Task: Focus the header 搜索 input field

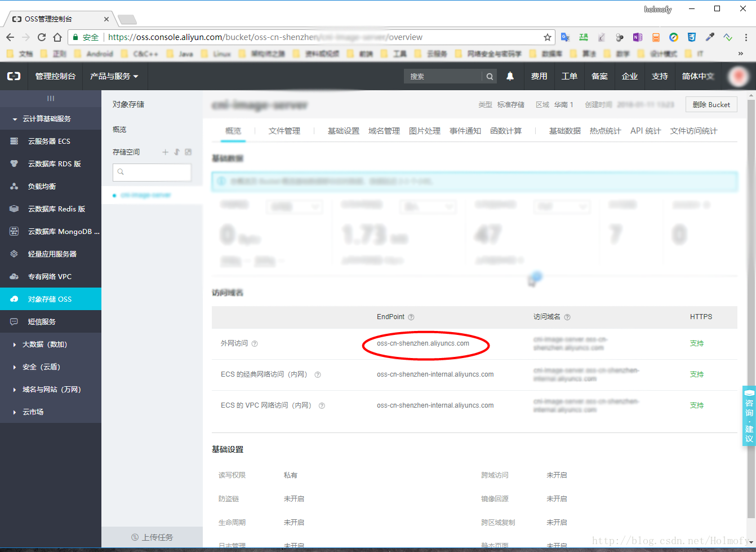Action: 443,77
